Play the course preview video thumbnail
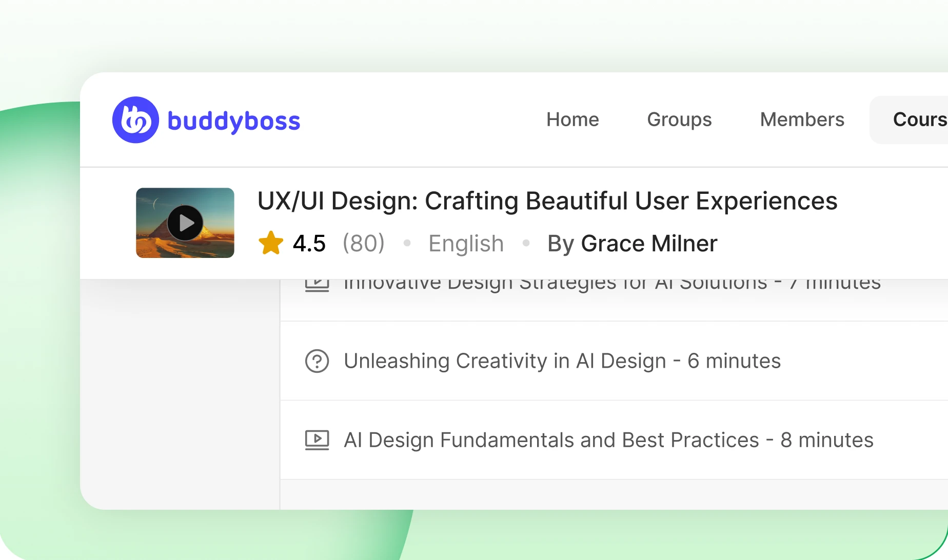The height and width of the screenshot is (560, 948). coord(185,223)
